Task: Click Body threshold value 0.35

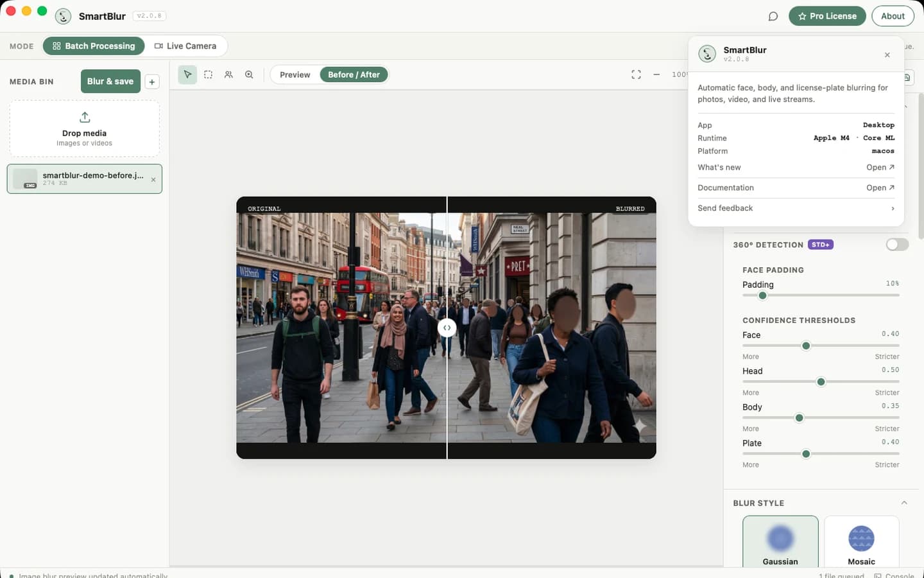Action: [x=890, y=406]
